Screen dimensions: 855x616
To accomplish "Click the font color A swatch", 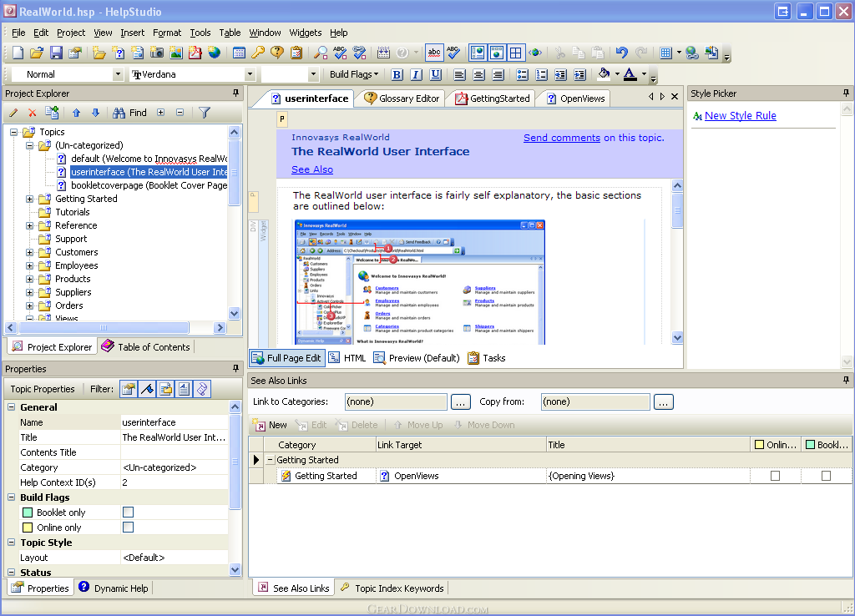I will [x=630, y=74].
